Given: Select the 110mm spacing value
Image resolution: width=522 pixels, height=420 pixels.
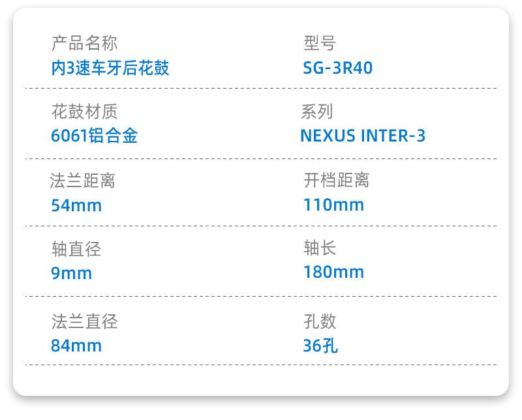Looking at the screenshot, I should pyautogui.click(x=333, y=205).
